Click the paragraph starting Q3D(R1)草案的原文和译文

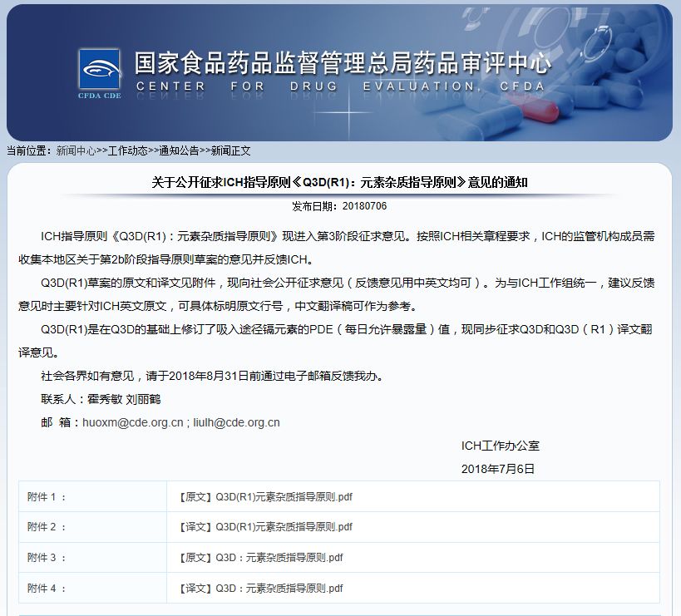(x=337, y=294)
